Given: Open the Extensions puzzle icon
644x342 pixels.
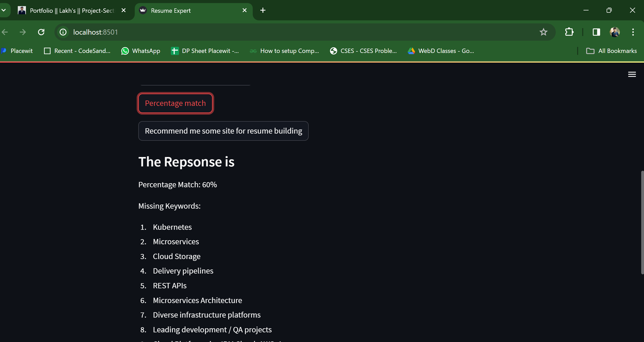Looking at the screenshot, I should tap(569, 32).
